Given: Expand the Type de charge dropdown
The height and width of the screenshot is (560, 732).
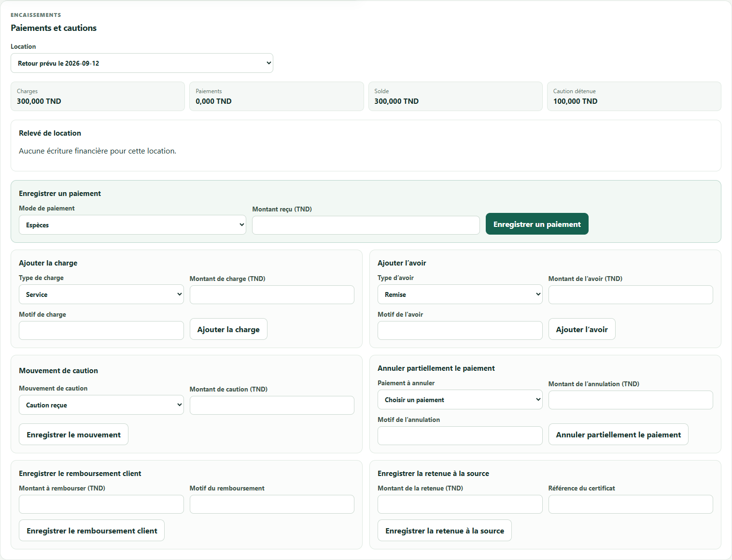Looking at the screenshot, I should [x=101, y=294].
